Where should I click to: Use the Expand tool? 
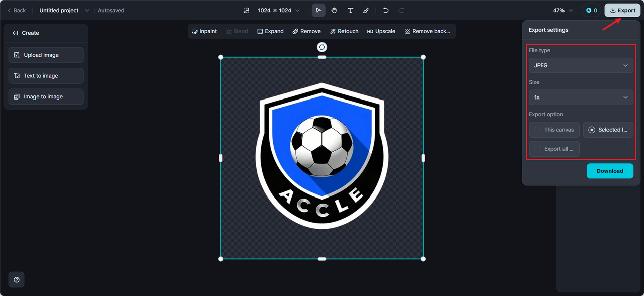click(x=270, y=31)
